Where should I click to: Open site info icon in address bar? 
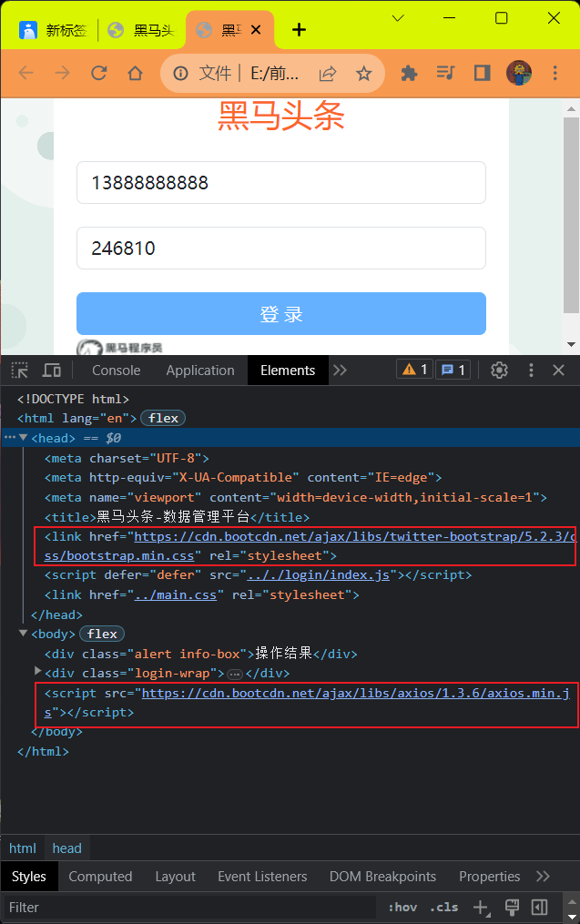(x=180, y=73)
